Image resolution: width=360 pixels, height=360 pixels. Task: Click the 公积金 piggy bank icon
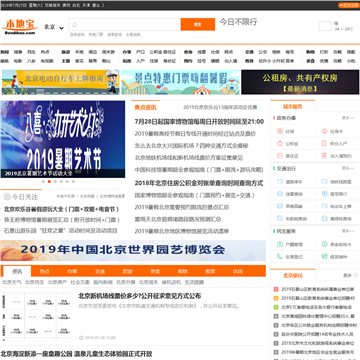coord(280,143)
